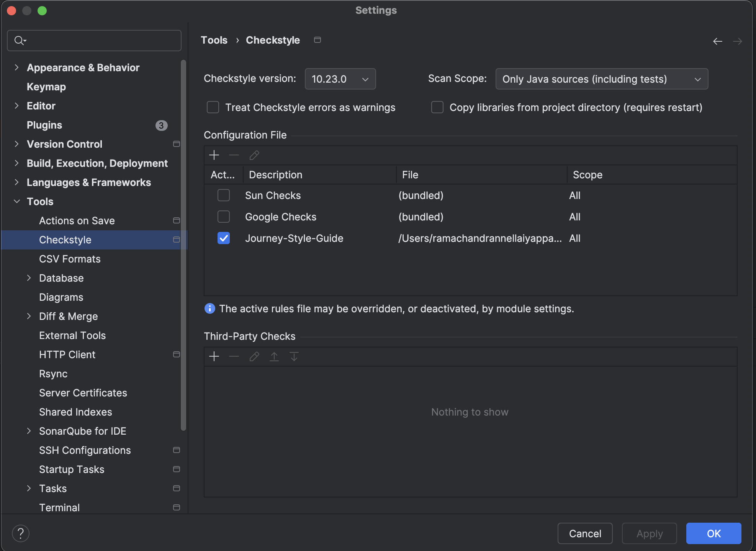The width and height of the screenshot is (756, 551).
Task: Add a third-party check
Action: (214, 356)
